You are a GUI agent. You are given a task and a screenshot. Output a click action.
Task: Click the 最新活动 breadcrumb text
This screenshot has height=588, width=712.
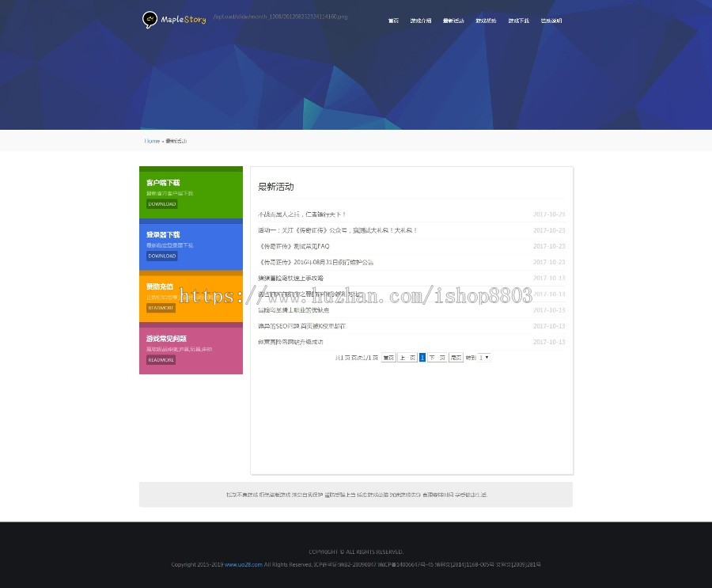point(176,141)
